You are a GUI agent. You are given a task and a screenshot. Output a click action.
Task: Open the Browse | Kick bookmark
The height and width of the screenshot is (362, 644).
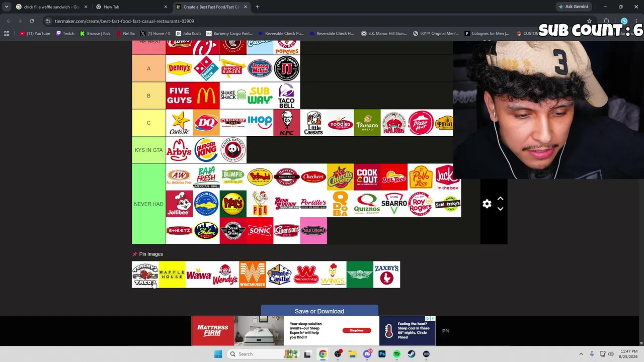[95, 34]
